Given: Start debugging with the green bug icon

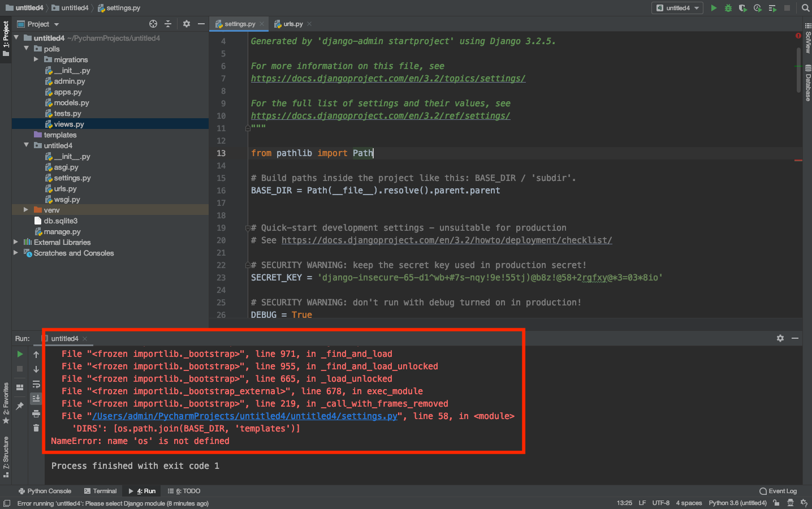Looking at the screenshot, I should [728, 8].
